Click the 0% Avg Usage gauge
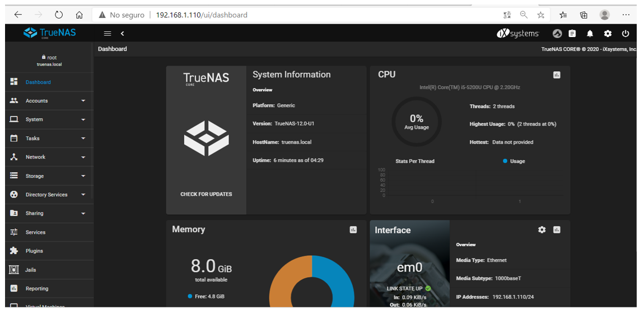This screenshot has width=644, height=318. point(417,122)
